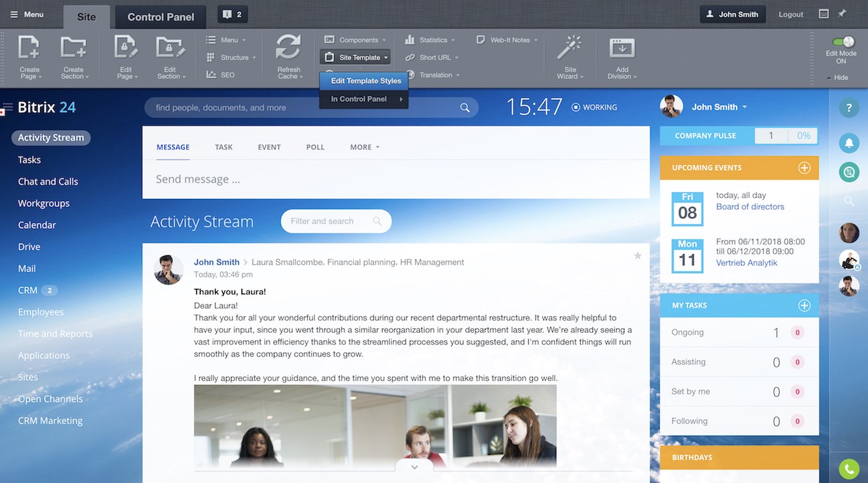The height and width of the screenshot is (483, 868).
Task: Click the Edit Section icon
Action: (170, 48)
